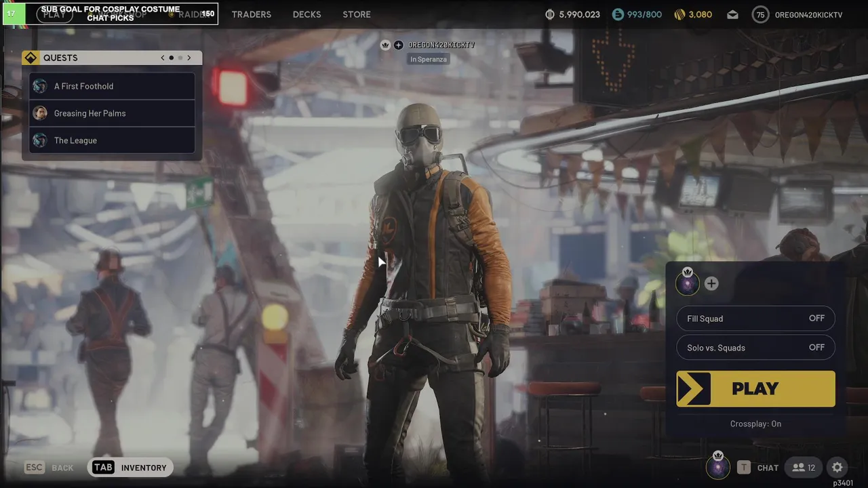868x488 pixels.
Task: Click the 5,990,023 coin balance
Action: coord(579,14)
